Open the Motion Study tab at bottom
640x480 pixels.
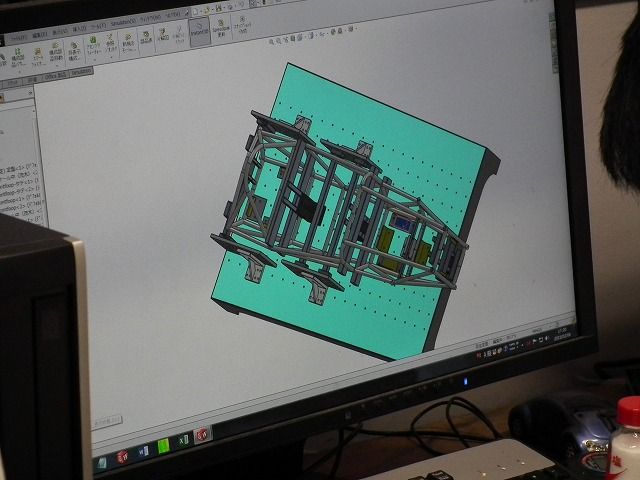(107, 422)
